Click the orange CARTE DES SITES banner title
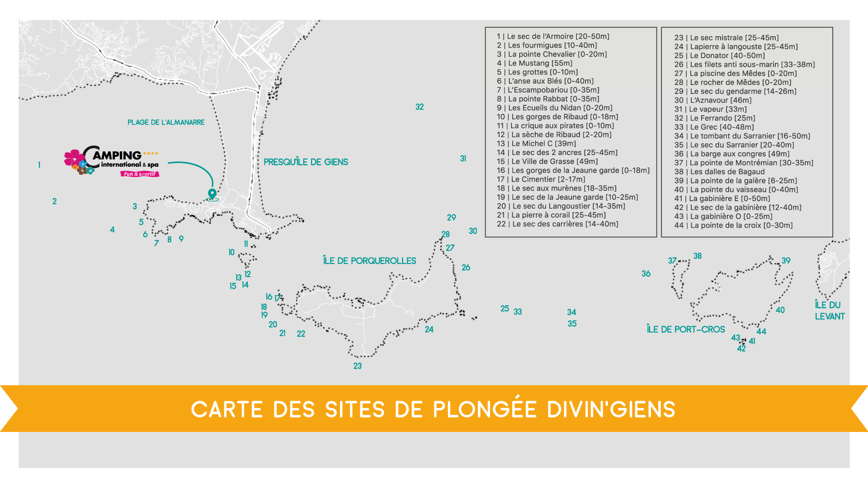The image size is (868, 488). [x=433, y=409]
